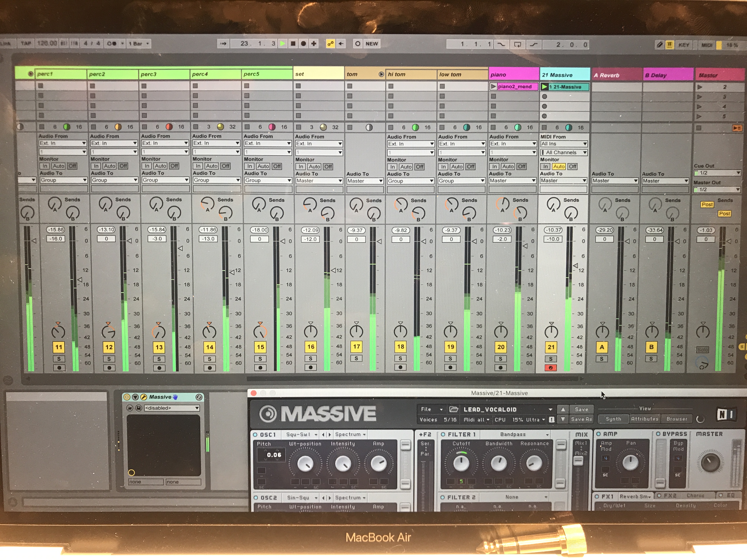Toggle track activator 20 on piano

pyautogui.click(x=501, y=347)
